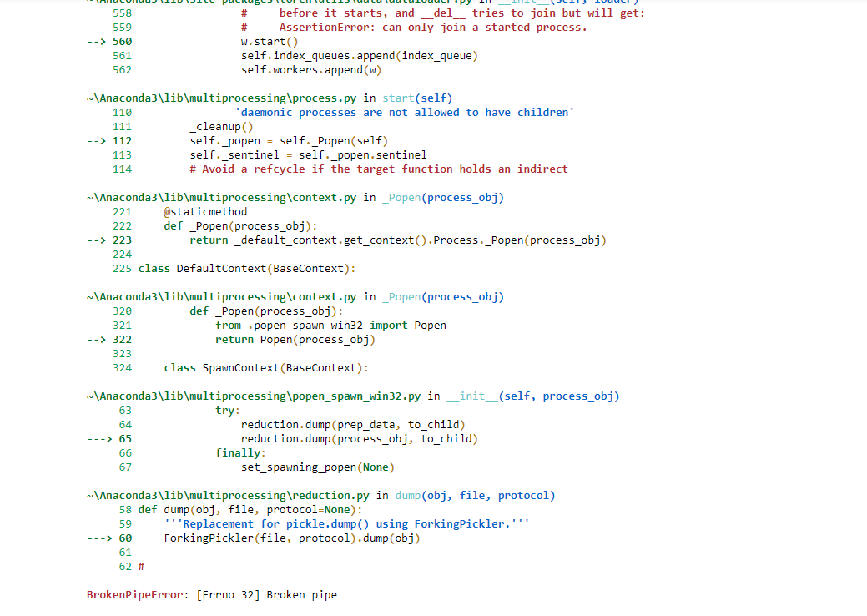Click the class DefaultContext(BaseContext) line

click(246, 269)
